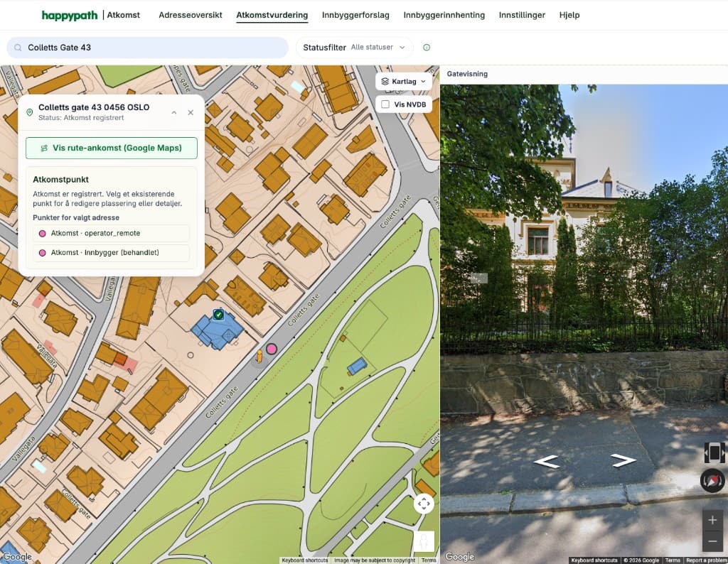Collapse the address card with chevron
The height and width of the screenshot is (564, 728).
tap(174, 112)
